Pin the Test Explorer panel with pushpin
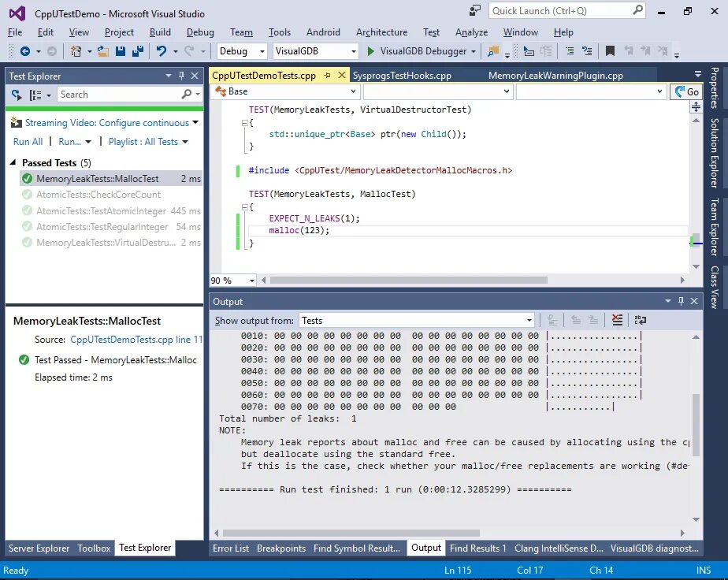728x580 pixels. tap(181, 76)
